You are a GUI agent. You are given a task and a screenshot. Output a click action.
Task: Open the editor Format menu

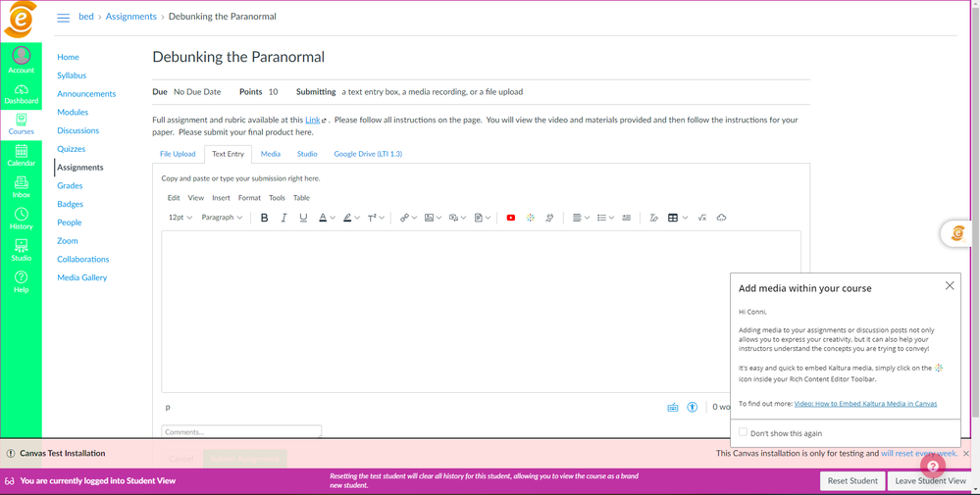click(x=249, y=198)
